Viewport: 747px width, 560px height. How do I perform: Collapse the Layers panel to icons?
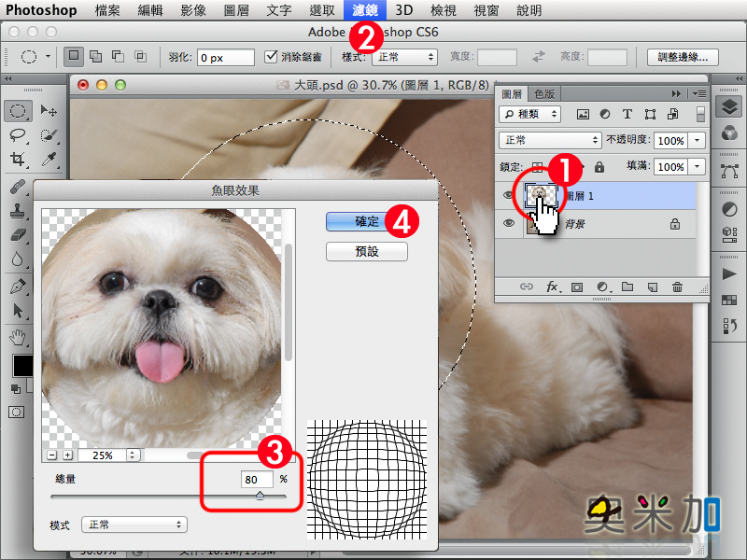click(676, 94)
